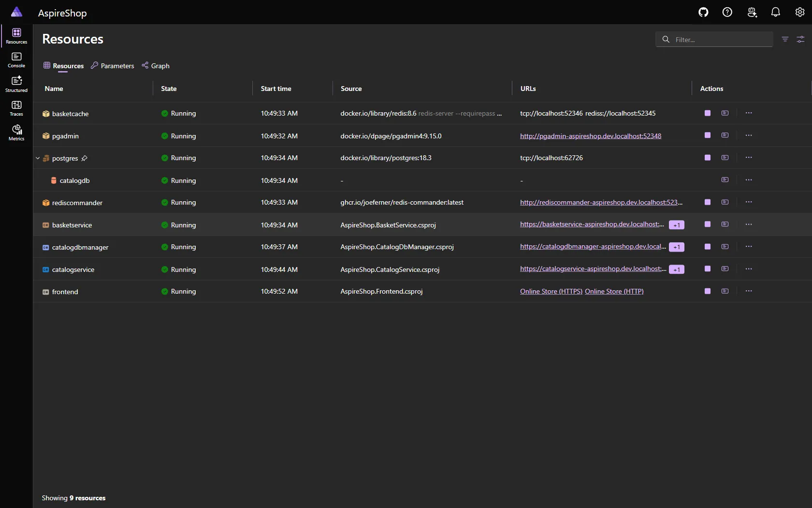This screenshot has height=508, width=812.
Task: Open the basketservice https URL
Action: point(592,224)
